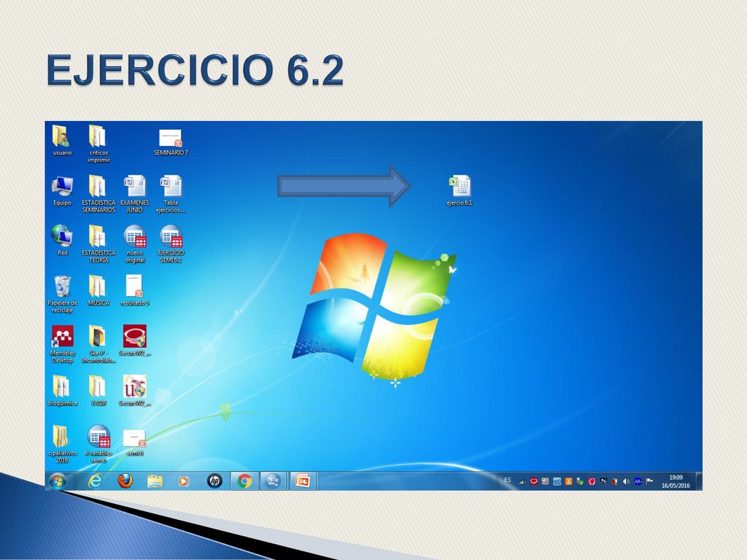747x560 pixels.
Task: Switch to the SPSS sigma taskbar icon
Action: (273, 481)
